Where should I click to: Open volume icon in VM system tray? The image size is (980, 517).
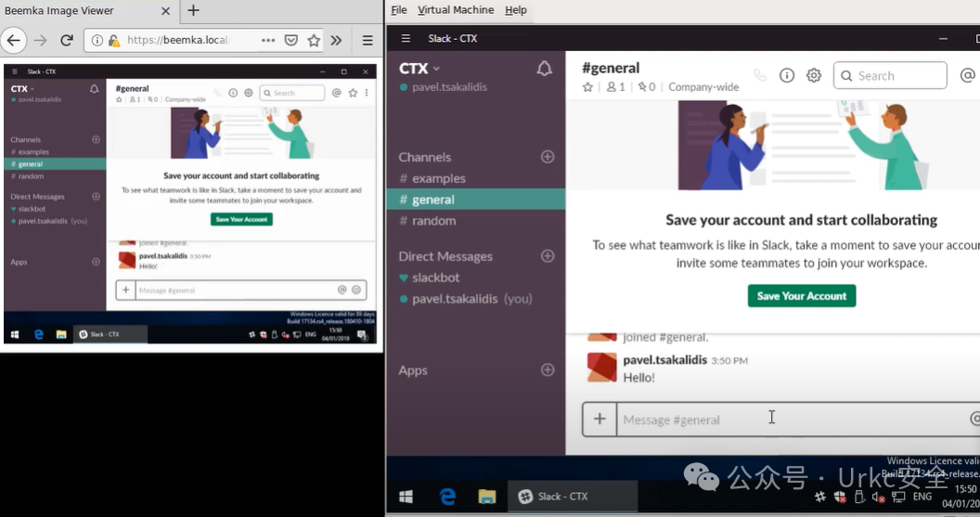point(879,497)
